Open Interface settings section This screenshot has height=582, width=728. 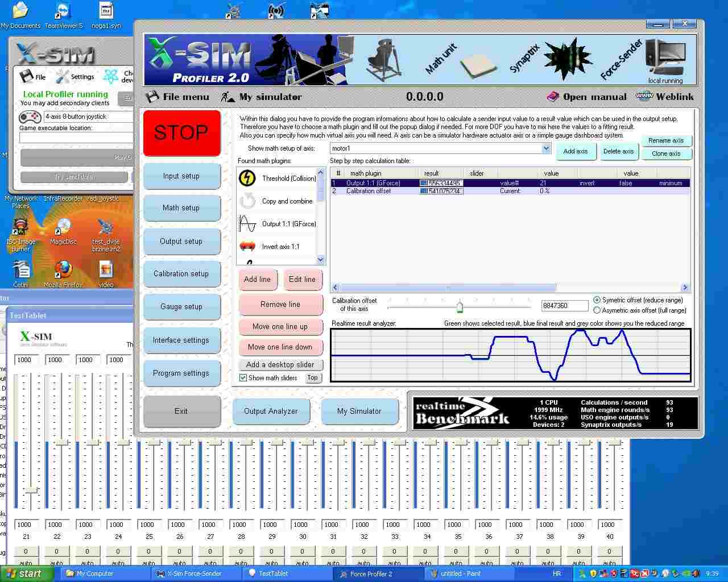click(181, 340)
